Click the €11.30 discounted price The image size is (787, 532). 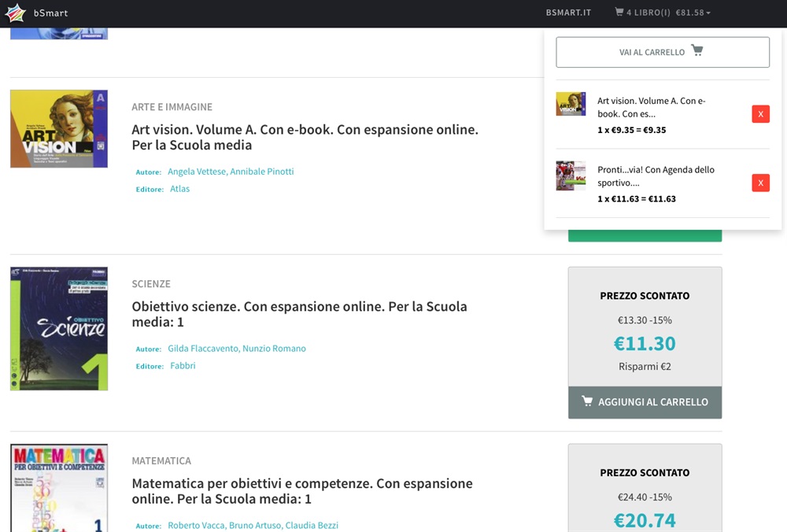pyautogui.click(x=645, y=344)
